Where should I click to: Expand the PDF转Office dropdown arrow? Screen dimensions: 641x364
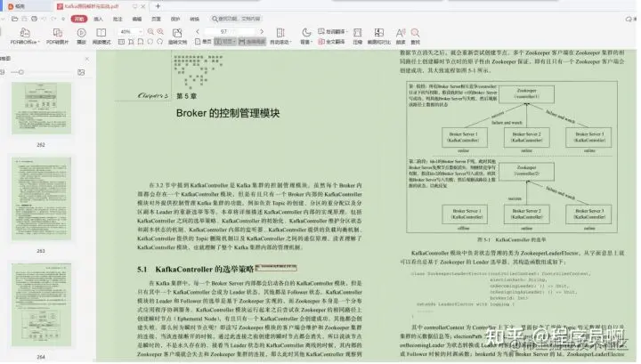(x=38, y=42)
